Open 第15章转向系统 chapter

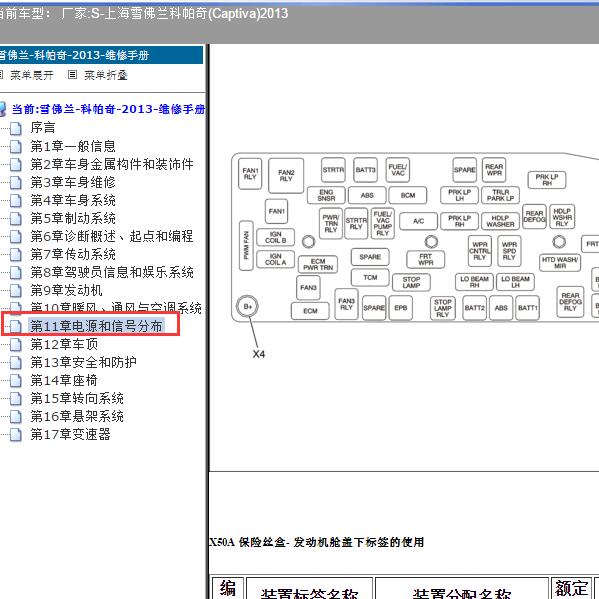[x=77, y=398]
